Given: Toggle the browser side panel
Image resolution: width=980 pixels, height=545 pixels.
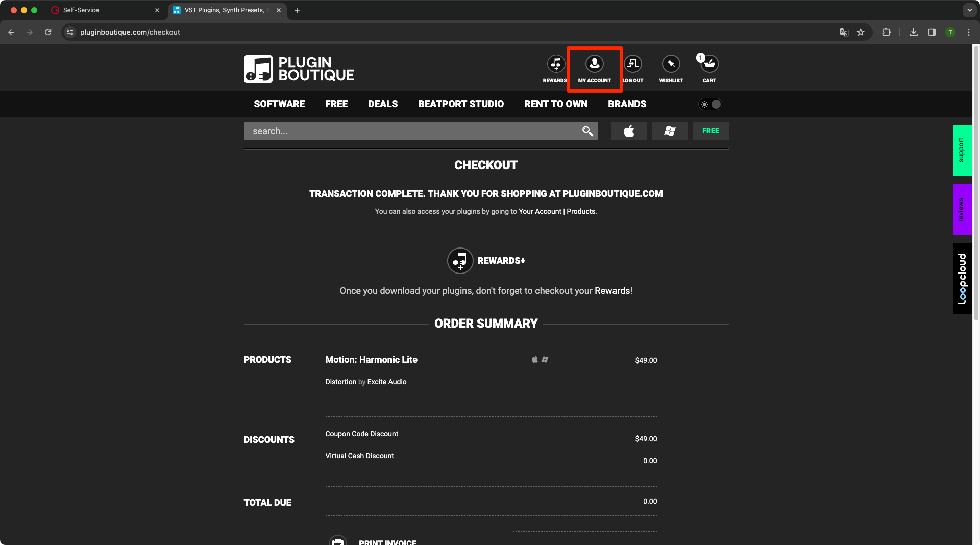Looking at the screenshot, I should pos(932,32).
